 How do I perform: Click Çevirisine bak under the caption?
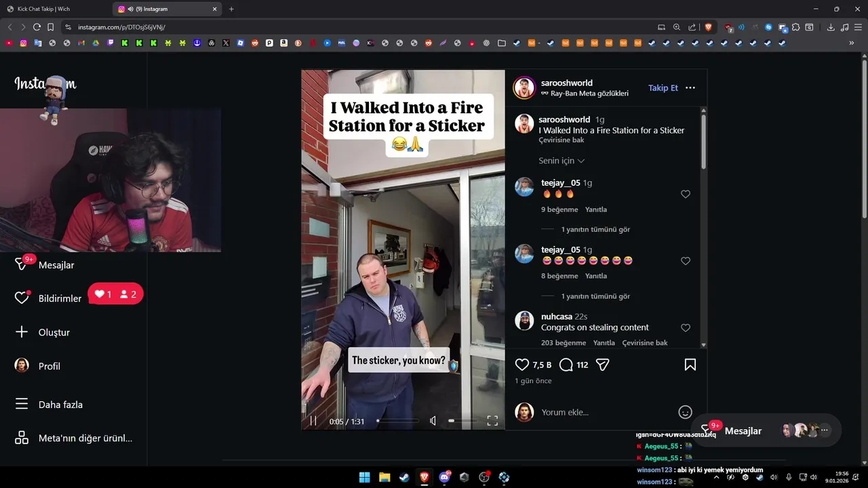561,140
